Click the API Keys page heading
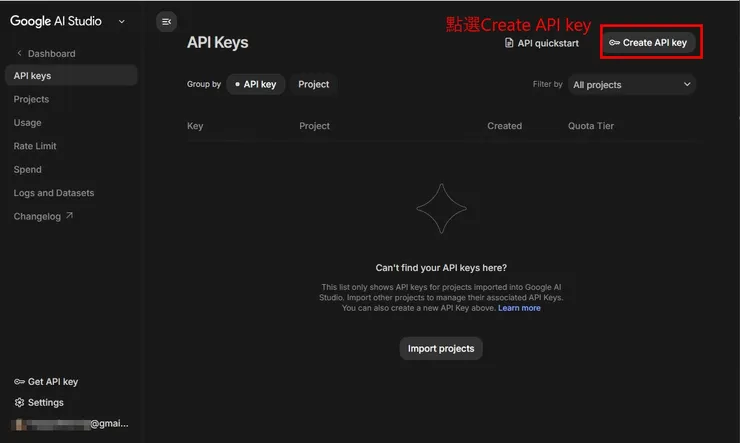The height and width of the screenshot is (443, 740). point(218,42)
